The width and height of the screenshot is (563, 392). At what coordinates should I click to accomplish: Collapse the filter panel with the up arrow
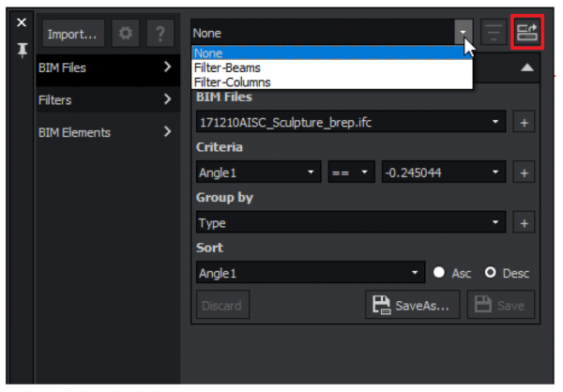(x=526, y=68)
